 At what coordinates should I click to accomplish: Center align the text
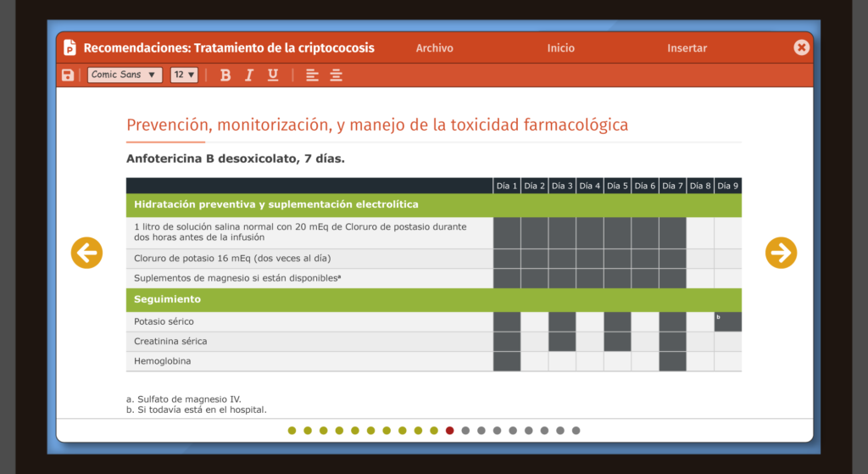pyautogui.click(x=336, y=75)
